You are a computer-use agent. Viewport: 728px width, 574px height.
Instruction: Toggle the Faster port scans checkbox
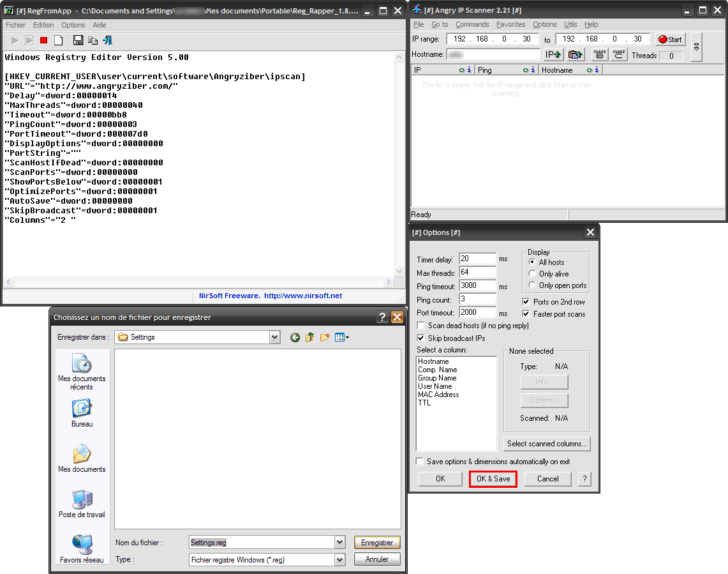[x=526, y=313]
